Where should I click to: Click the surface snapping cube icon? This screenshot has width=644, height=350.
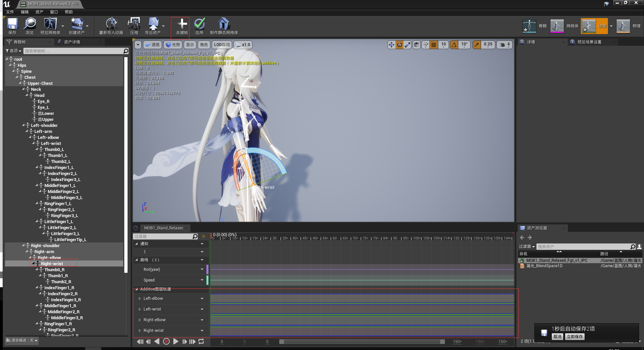[417, 45]
